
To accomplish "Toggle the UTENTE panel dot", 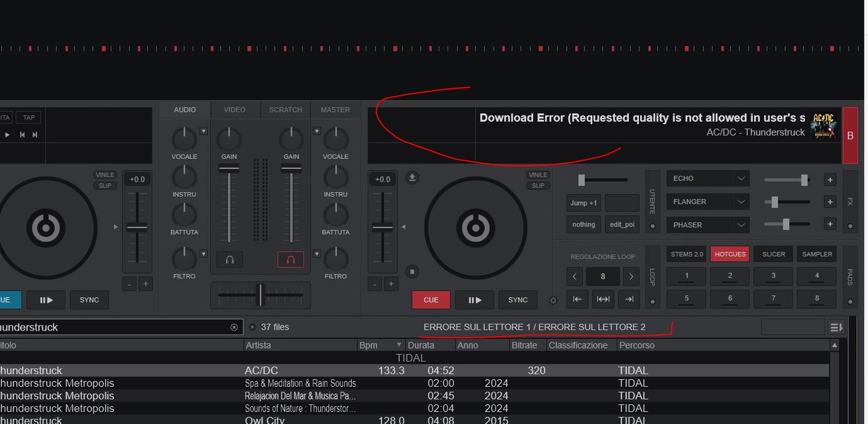I will 652,226.
